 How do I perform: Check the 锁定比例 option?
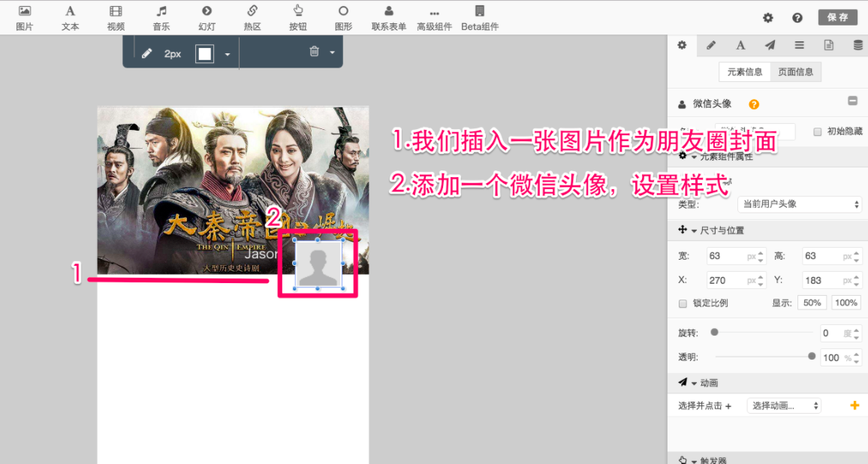click(x=683, y=303)
